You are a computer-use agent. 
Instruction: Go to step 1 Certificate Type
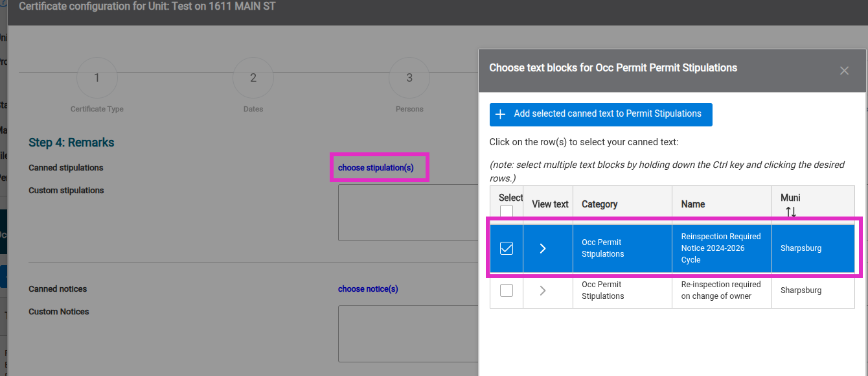pyautogui.click(x=97, y=78)
